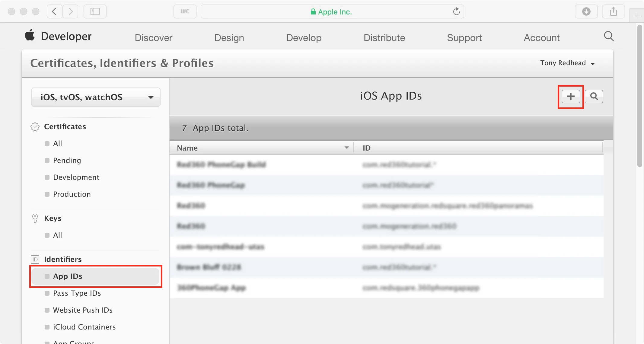Select App IDs under Identifiers
The image size is (644, 344).
[95, 276]
